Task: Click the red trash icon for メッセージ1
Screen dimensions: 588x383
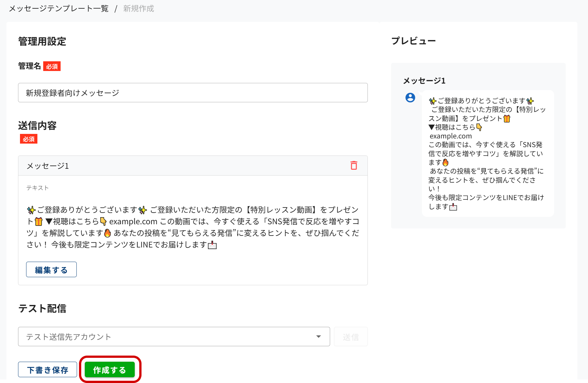Action: tap(354, 166)
